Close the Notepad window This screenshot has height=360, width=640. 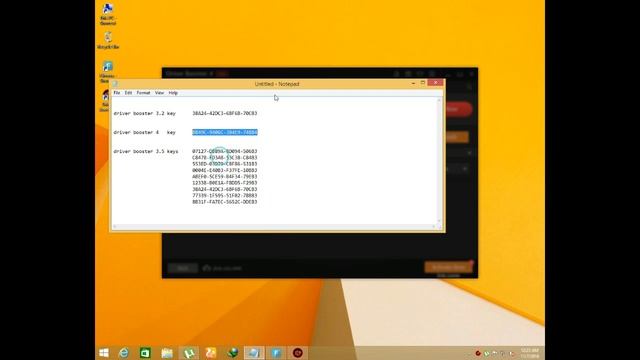(x=436, y=83)
